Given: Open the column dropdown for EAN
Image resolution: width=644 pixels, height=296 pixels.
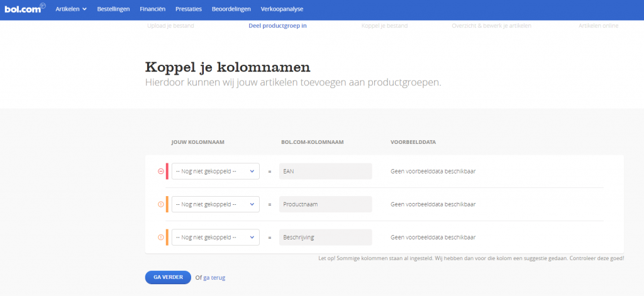Looking at the screenshot, I should pyautogui.click(x=215, y=171).
